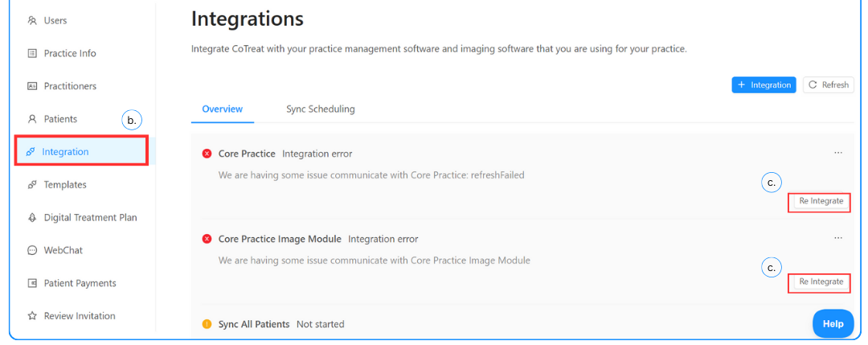Click the Digital Treatment Plan rocket icon
This screenshot has width=868, height=345.
[32, 217]
